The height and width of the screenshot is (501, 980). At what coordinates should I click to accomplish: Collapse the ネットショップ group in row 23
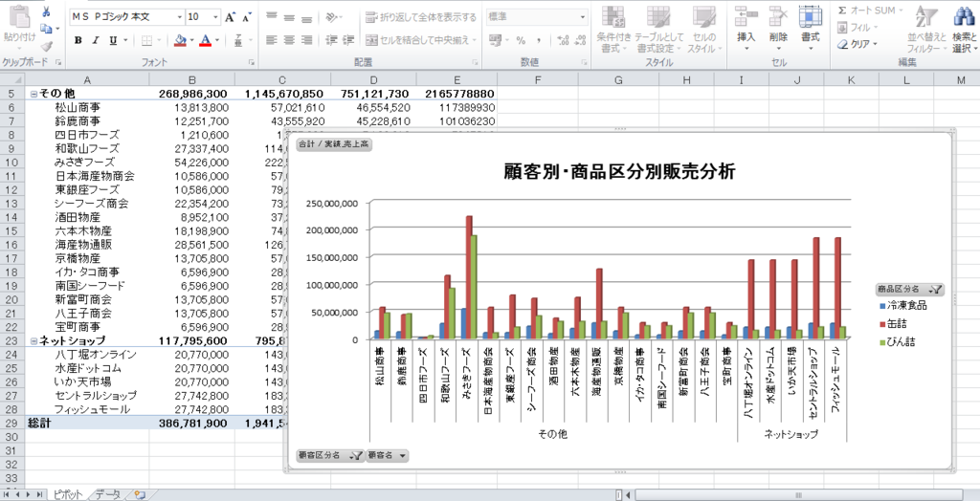pyautogui.click(x=33, y=341)
